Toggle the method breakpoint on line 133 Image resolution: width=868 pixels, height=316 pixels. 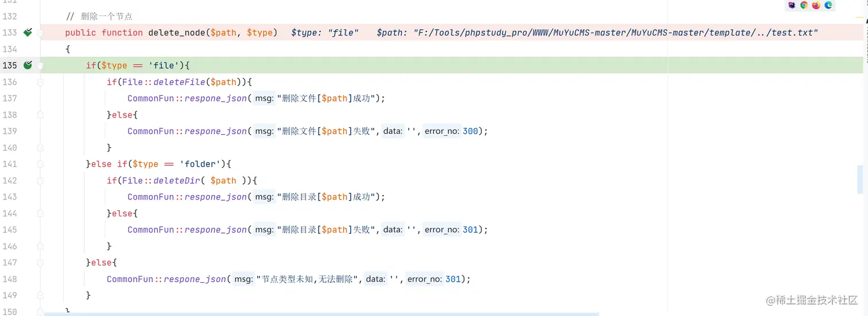point(27,33)
